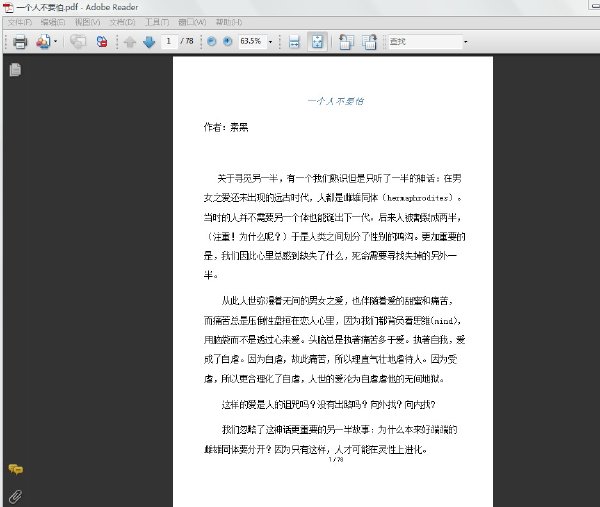Open the 文档(D) menu
600x507 pixels.
tap(122, 22)
